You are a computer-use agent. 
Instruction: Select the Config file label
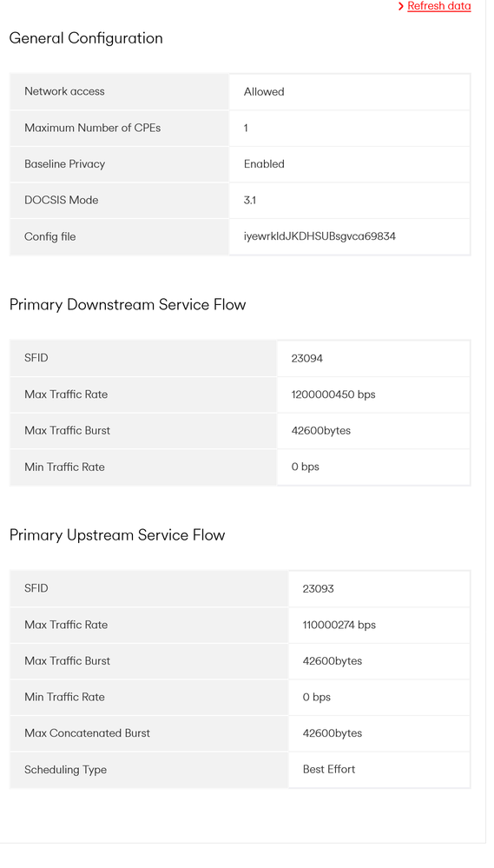tap(49, 236)
